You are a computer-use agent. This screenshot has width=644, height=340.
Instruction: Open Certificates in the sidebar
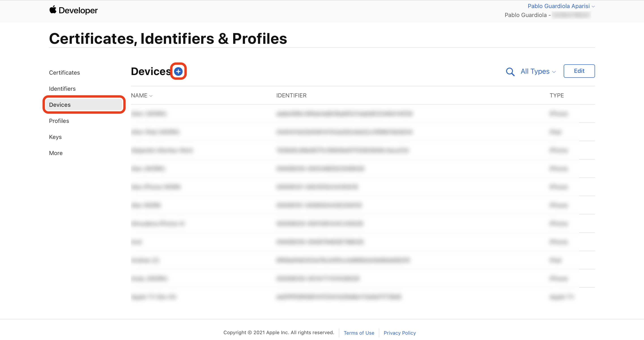click(64, 73)
